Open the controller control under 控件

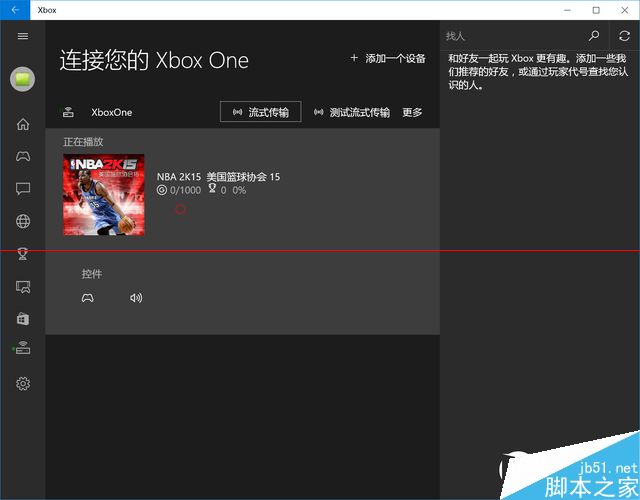pyautogui.click(x=87, y=298)
